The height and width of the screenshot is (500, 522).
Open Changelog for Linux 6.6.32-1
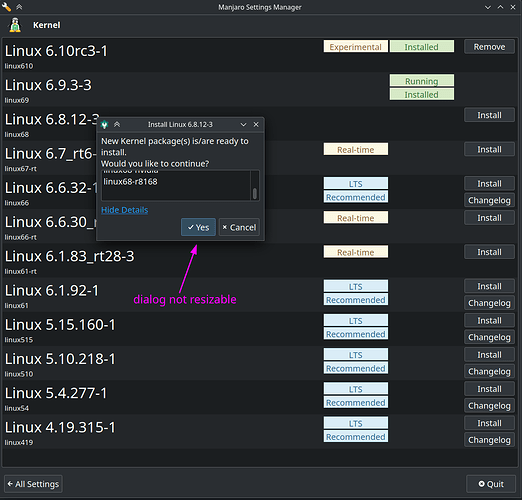click(x=489, y=200)
